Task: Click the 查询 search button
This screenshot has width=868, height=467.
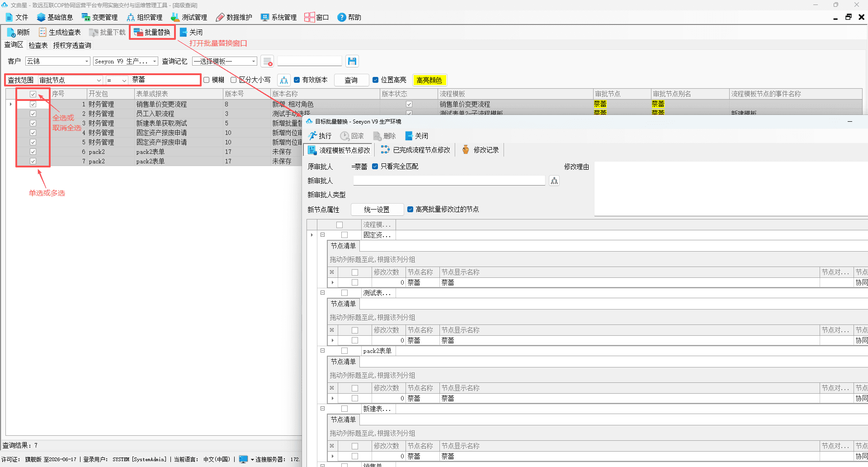Action: pos(351,80)
